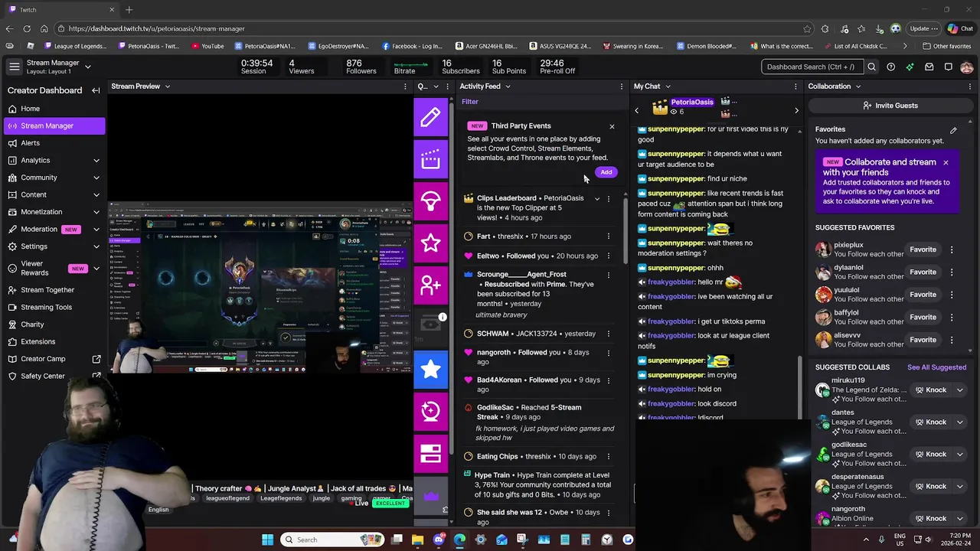The image size is (980, 551).
Task: Open Streaming Tools in the sidebar
Action: tap(53, 307)
